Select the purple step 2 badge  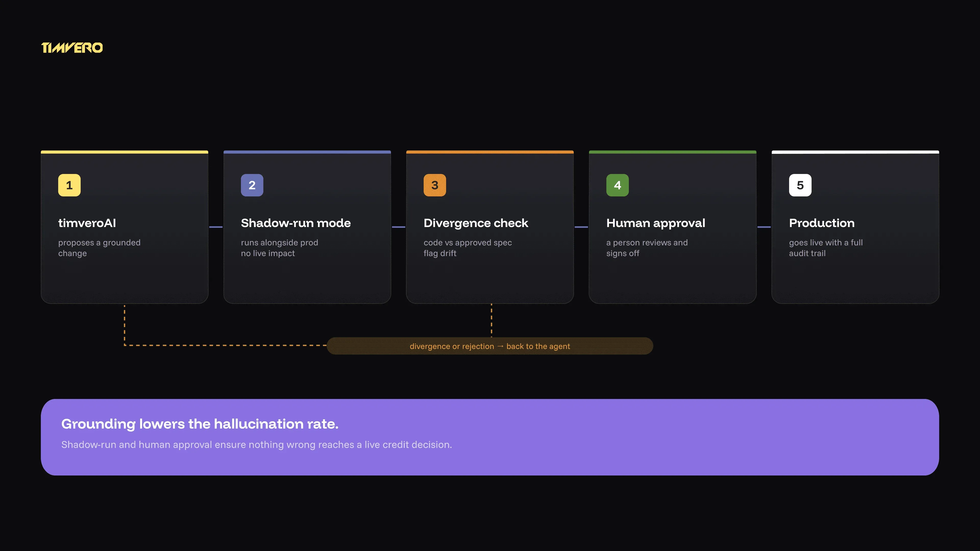point(252,185)
